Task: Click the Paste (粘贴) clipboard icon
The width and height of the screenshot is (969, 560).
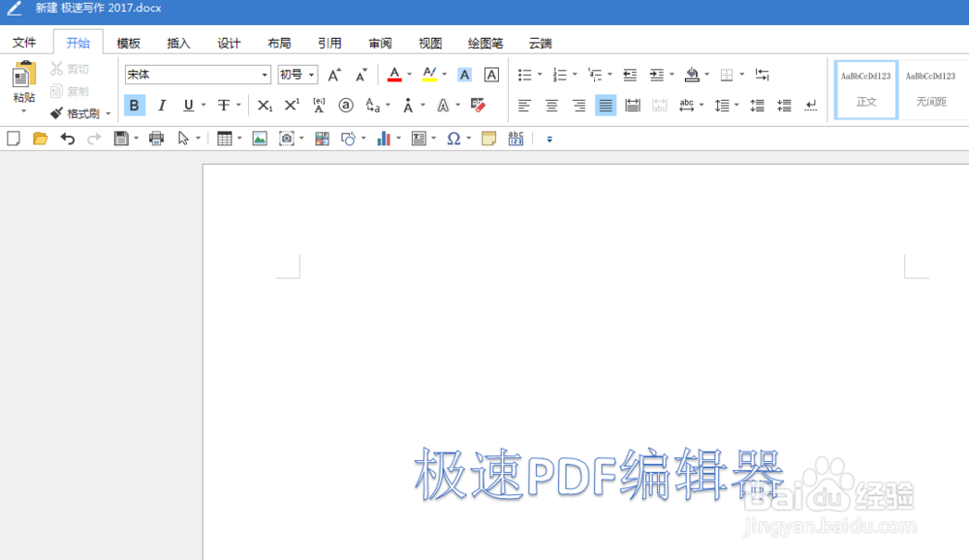Action: click(23, 75)
